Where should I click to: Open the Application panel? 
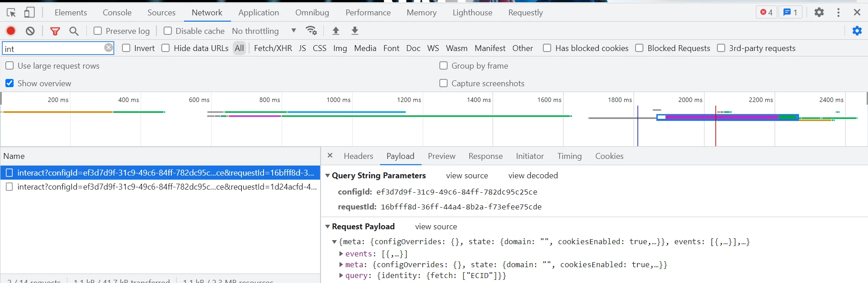point(259,13)
